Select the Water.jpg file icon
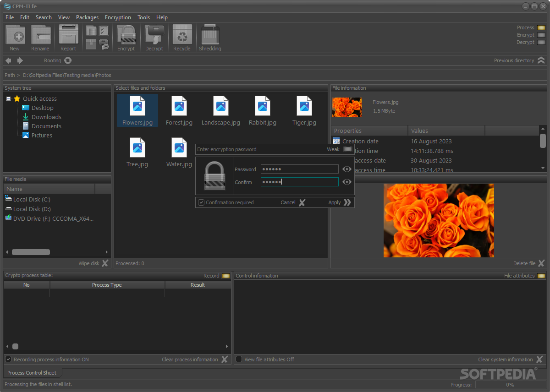 tap(179, 147)
